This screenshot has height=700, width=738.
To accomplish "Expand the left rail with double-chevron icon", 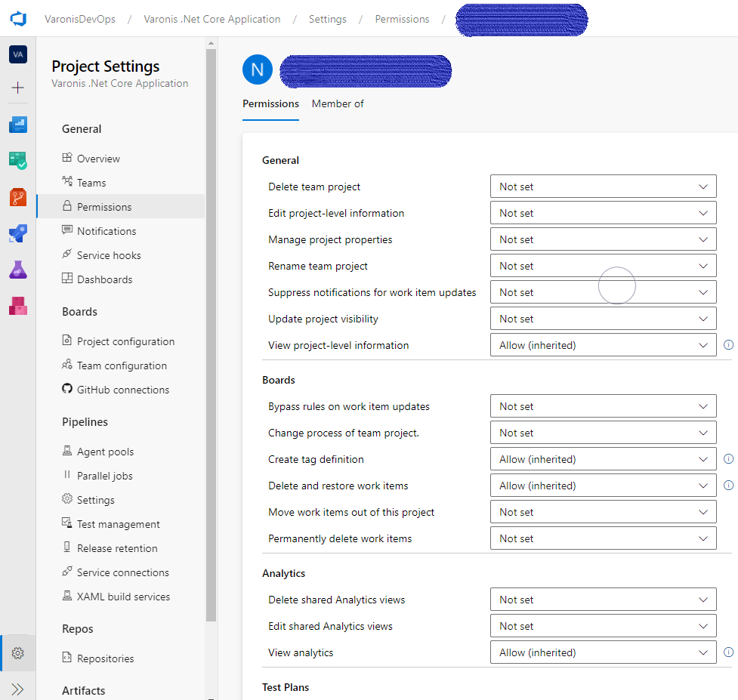I will (18, 689).
